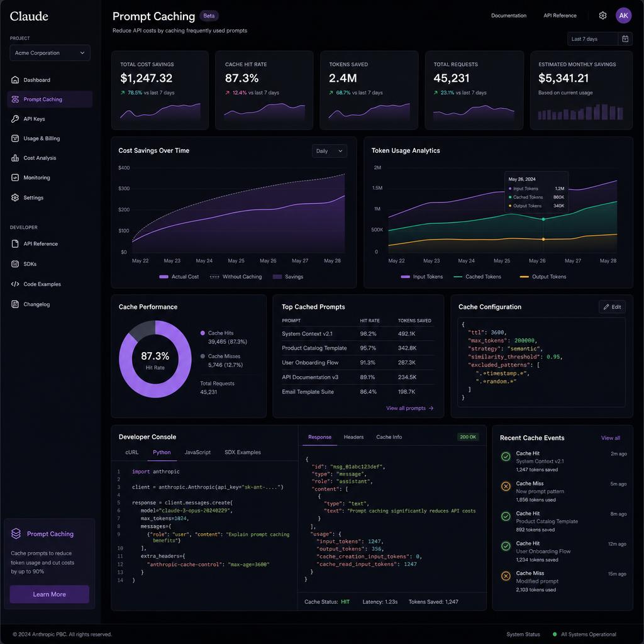Image resolution: width=644 pixels, height=644 pixels.
Task: Open the Documentation header link
Action: 508,16
